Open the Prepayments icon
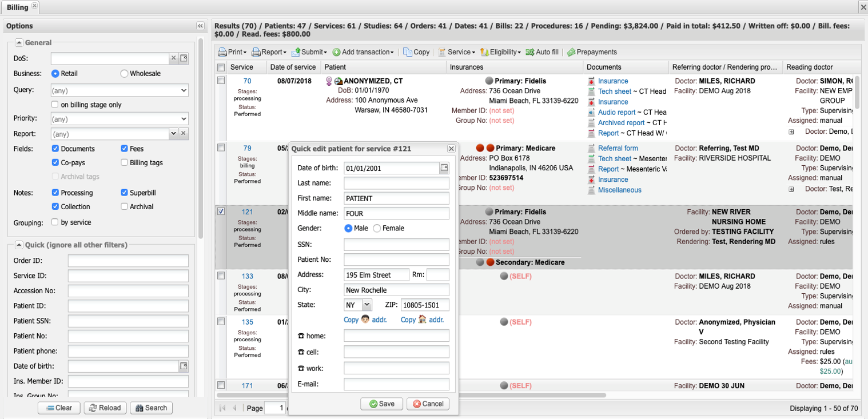The width and height of the screenshot is (868, 419). tap(571, 52)
